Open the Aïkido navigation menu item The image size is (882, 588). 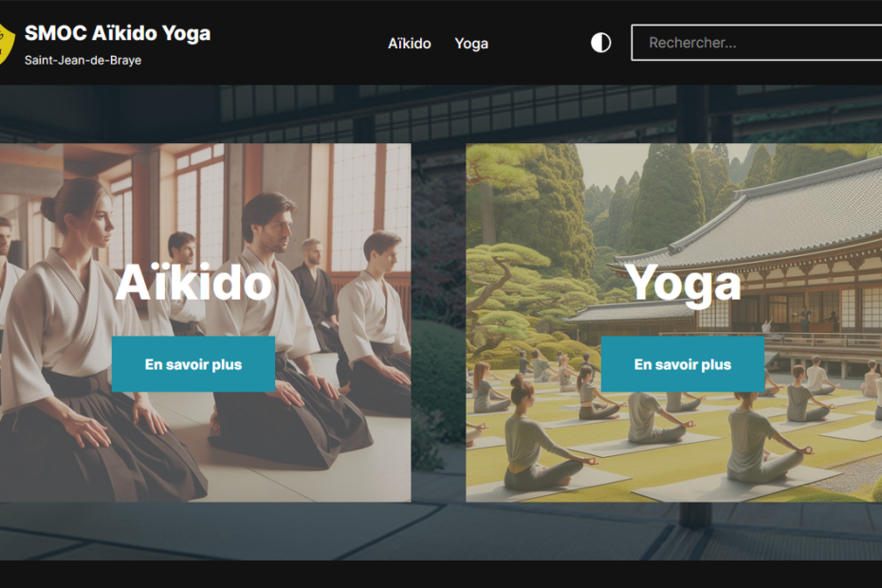point(410,44)
